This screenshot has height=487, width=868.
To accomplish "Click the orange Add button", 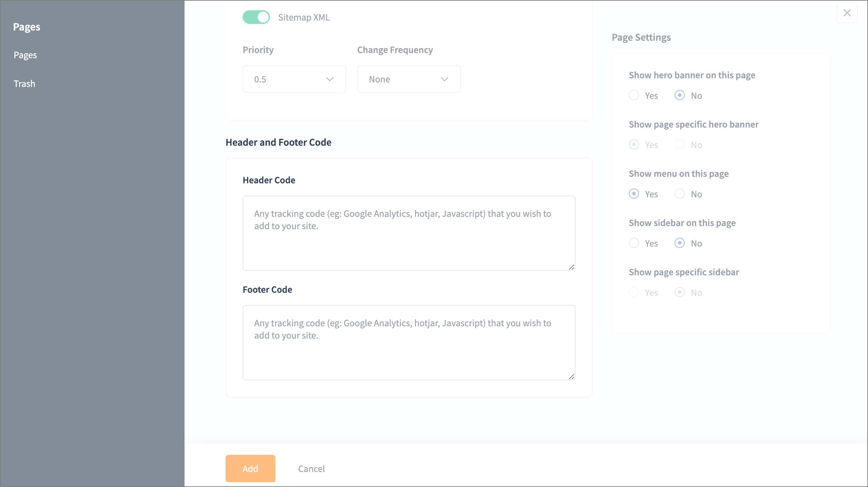I will (250, 468).
